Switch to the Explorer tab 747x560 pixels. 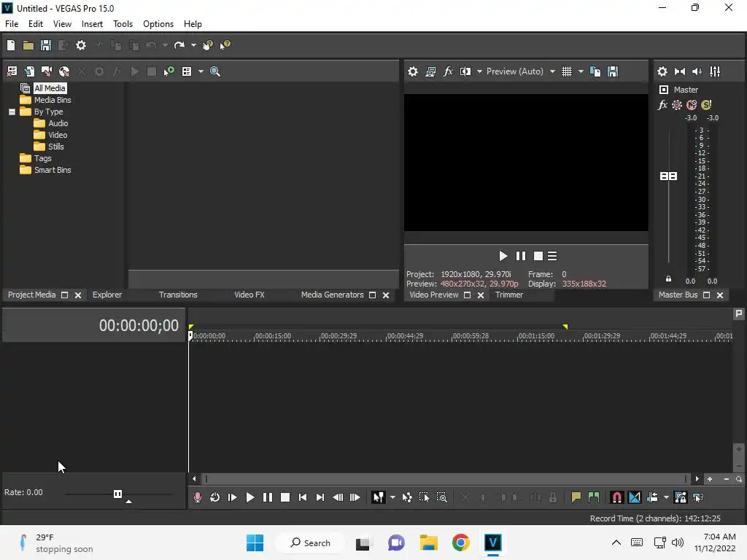coord(107,295)
